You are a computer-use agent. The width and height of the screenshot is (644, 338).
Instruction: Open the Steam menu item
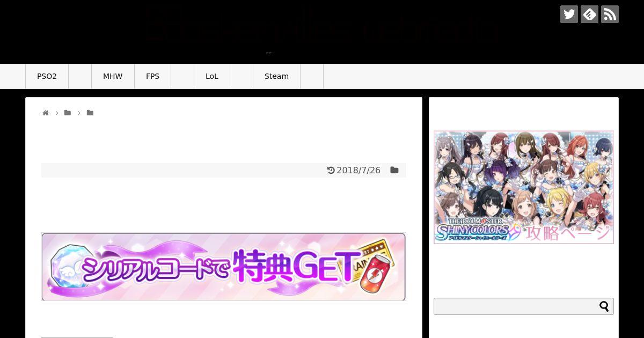(276, 76)
